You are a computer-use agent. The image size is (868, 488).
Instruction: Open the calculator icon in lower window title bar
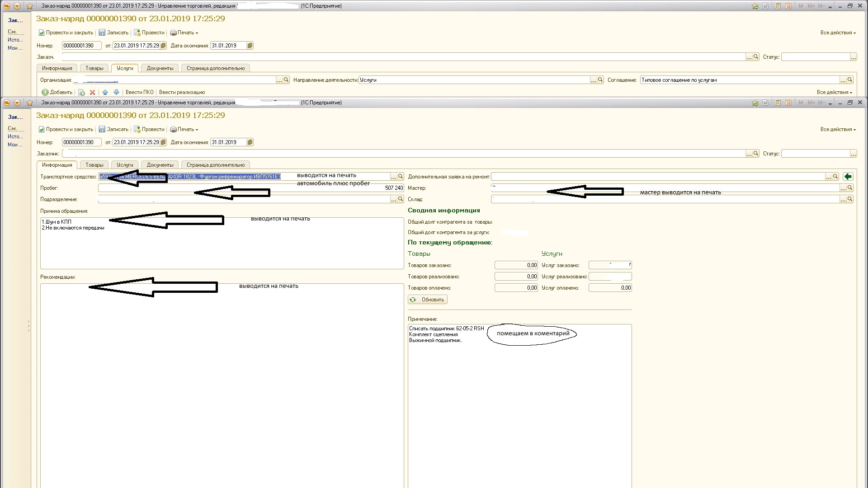tap(778, 103)
